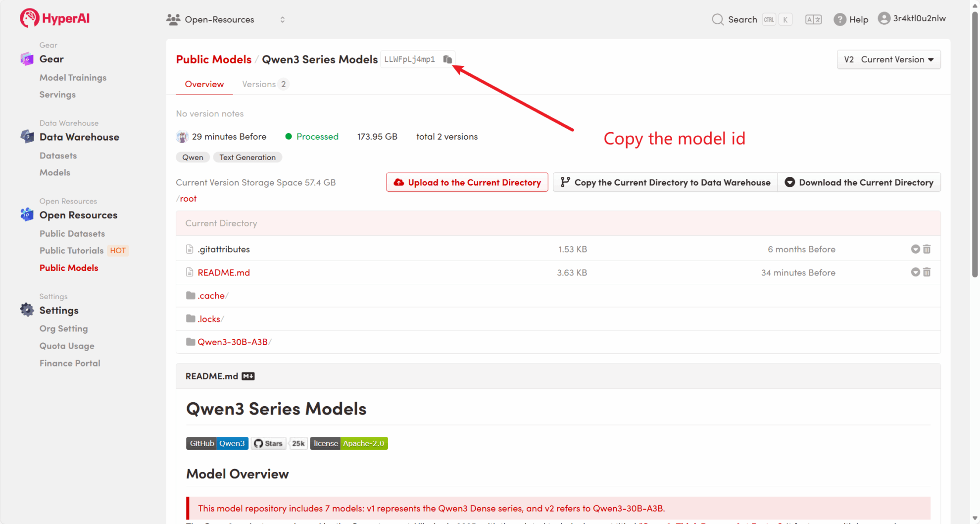Open the V2 Current Version dropdown
The width and height of the screenshot is (980, 524).
tap(888, 59)
